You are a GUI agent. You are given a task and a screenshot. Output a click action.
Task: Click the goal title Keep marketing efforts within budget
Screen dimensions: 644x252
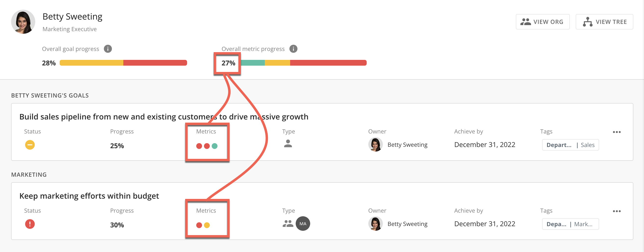89,196
